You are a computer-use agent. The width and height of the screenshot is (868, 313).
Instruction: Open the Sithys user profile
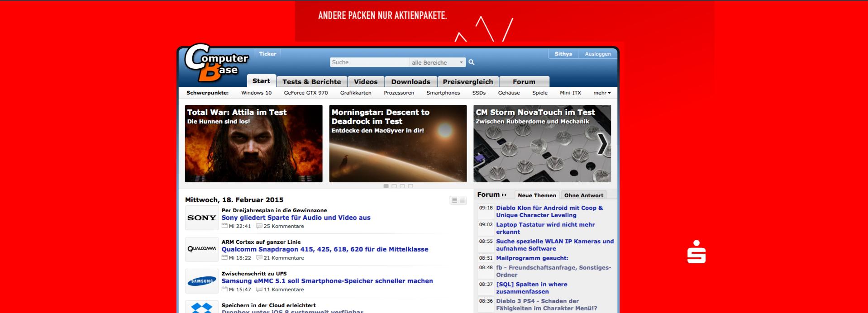click(563, 54)
